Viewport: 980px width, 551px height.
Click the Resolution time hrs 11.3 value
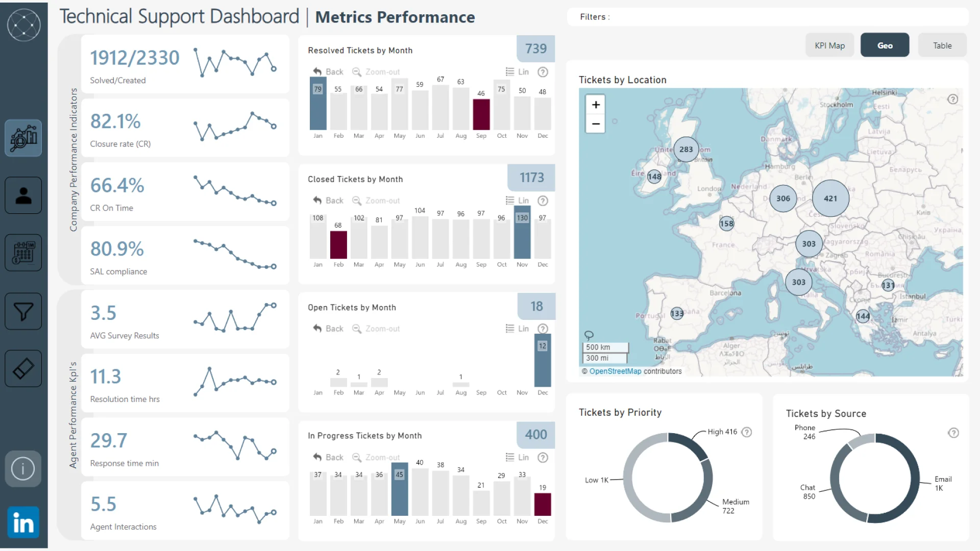(x=106, y=377)
